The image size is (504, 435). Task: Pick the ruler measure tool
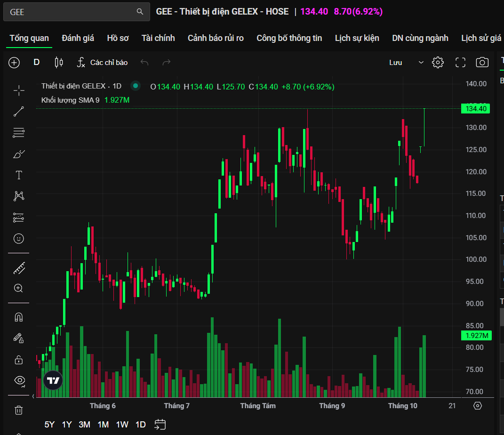tap(19, 268)
